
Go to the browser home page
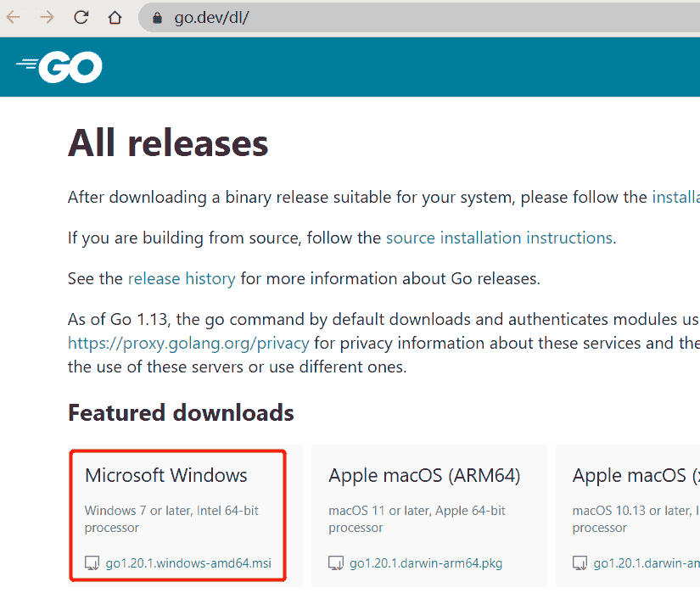coord(115,17)
